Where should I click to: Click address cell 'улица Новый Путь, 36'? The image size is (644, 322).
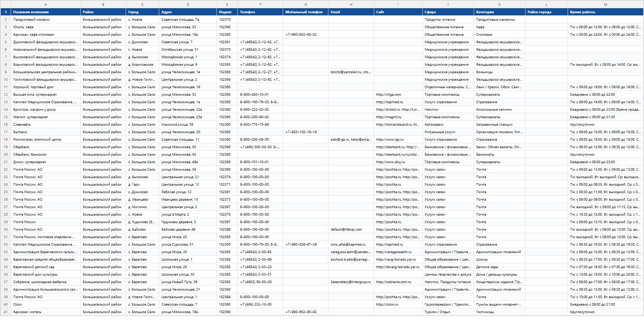pyautogui.click(x=188, y=282)
